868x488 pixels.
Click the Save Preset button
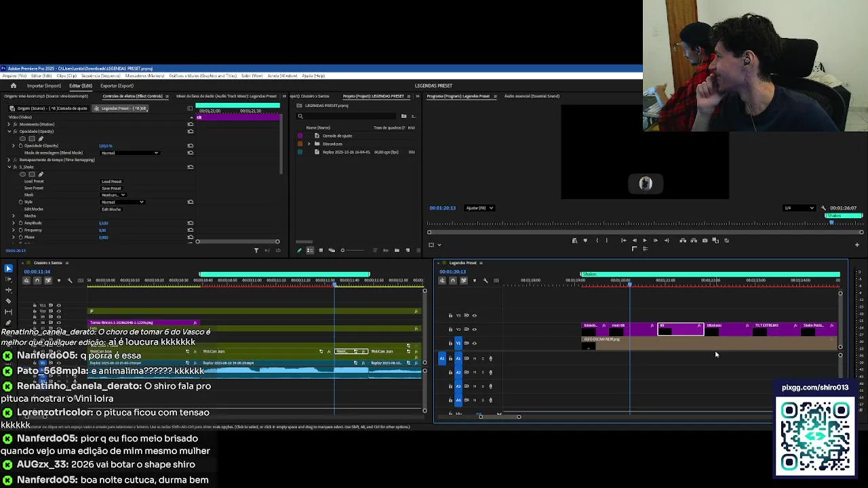coord(111,188)
